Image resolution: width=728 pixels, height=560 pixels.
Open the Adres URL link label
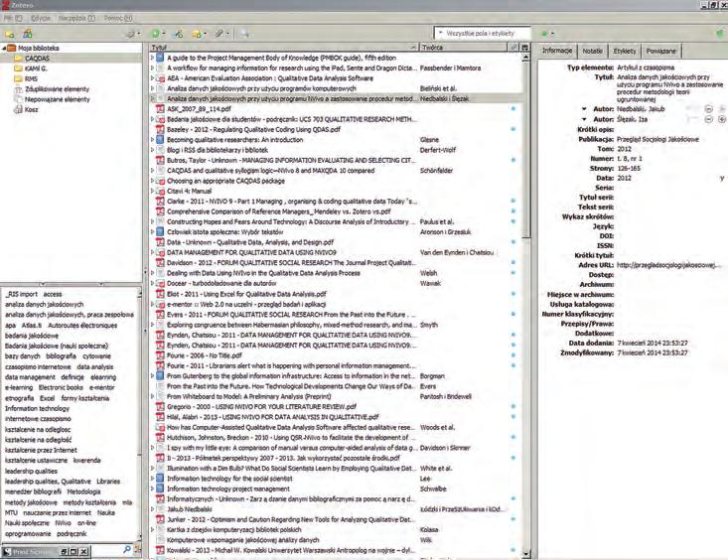pyautogui.click(x=596, y=265)
